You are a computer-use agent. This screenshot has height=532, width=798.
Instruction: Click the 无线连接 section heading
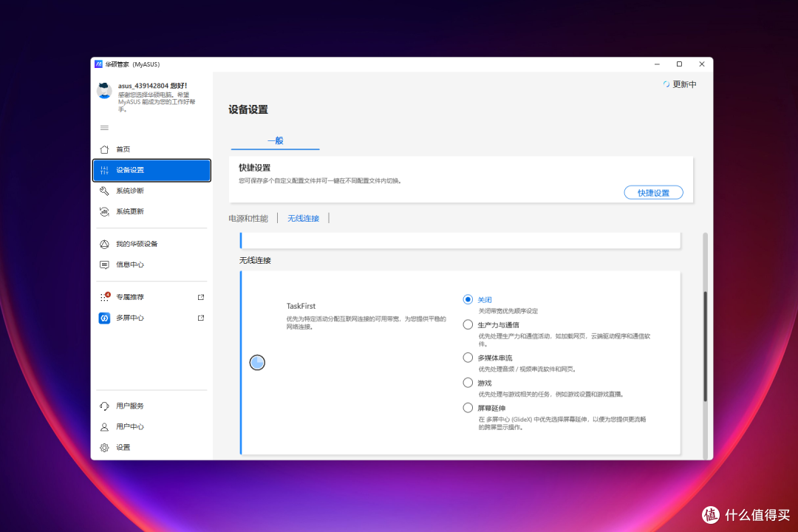pyautogui.click(x=255, y=260)
